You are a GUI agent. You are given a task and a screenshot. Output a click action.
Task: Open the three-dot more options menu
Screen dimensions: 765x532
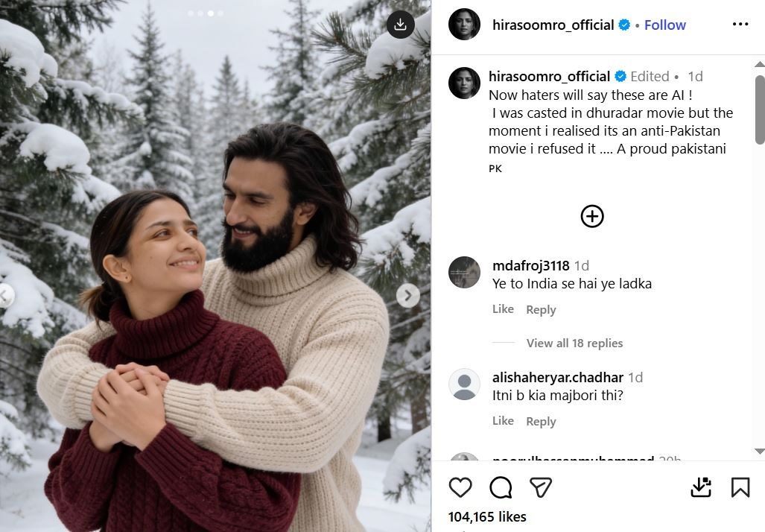[x=740, y=25]
